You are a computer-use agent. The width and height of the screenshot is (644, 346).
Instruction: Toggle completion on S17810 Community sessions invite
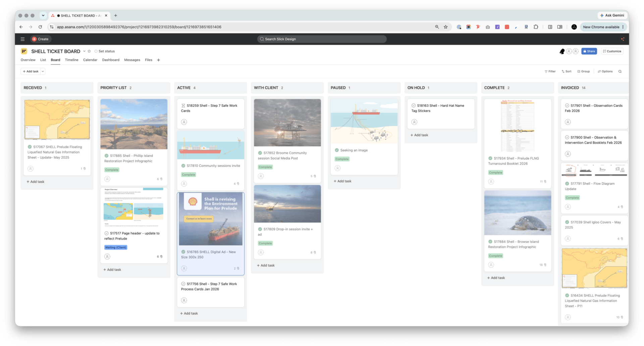[183, 166]
